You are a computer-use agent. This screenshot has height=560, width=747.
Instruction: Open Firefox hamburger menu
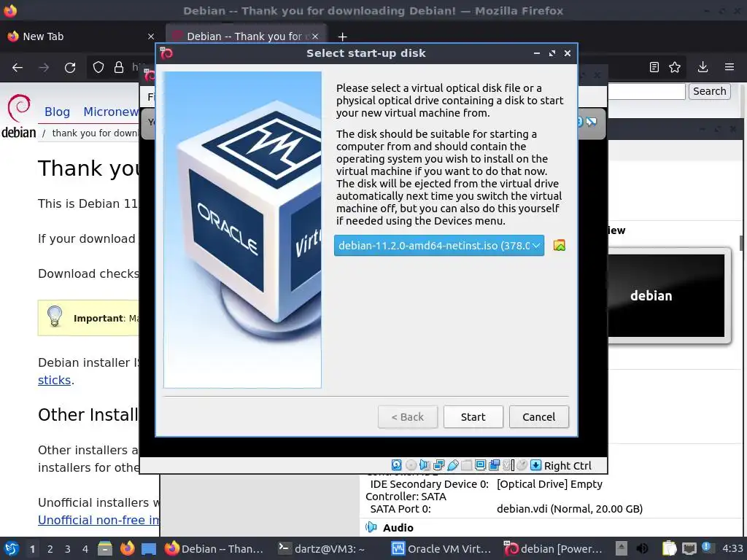point(729,67)
